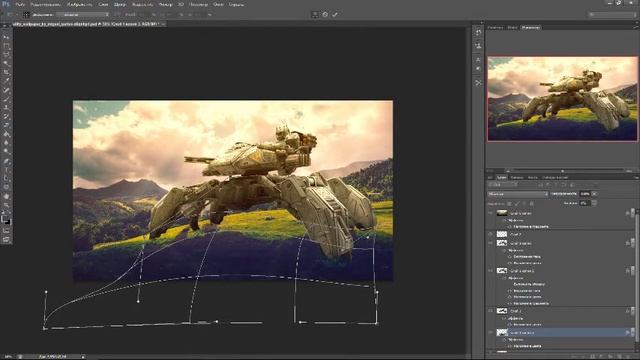This screenshot has width=640, height=360.
Task: Open the warp style dropdown in options bar
Action: point(83,15)
